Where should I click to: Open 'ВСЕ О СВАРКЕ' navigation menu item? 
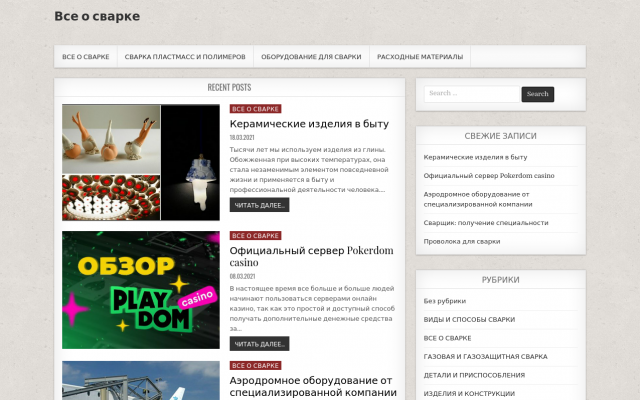[86, 57]
